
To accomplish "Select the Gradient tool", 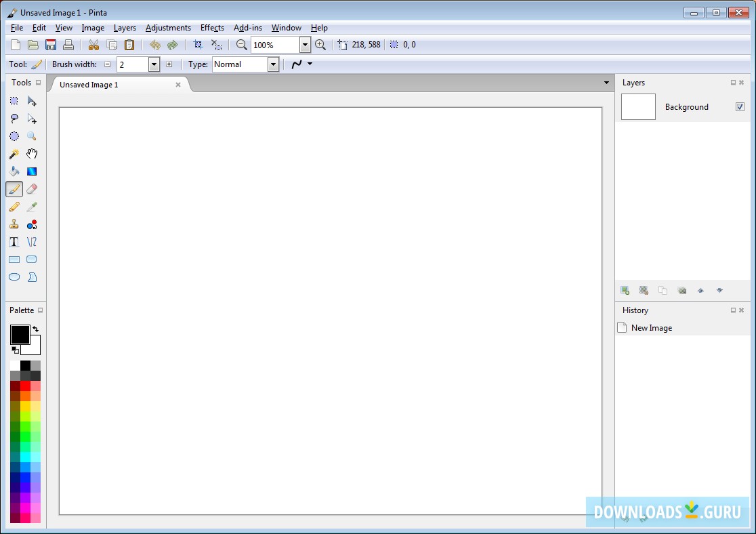I will [32, 171].
